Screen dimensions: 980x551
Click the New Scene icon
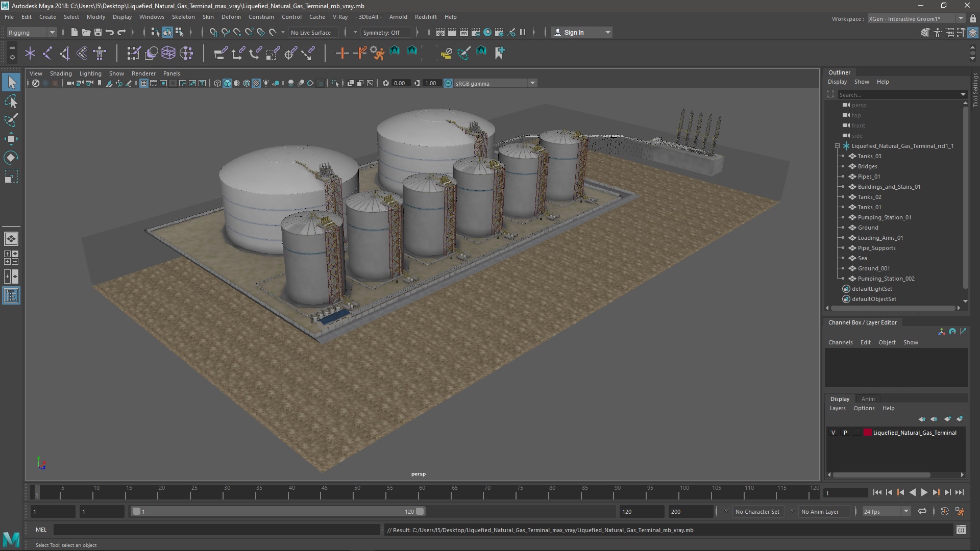(74, 32)
